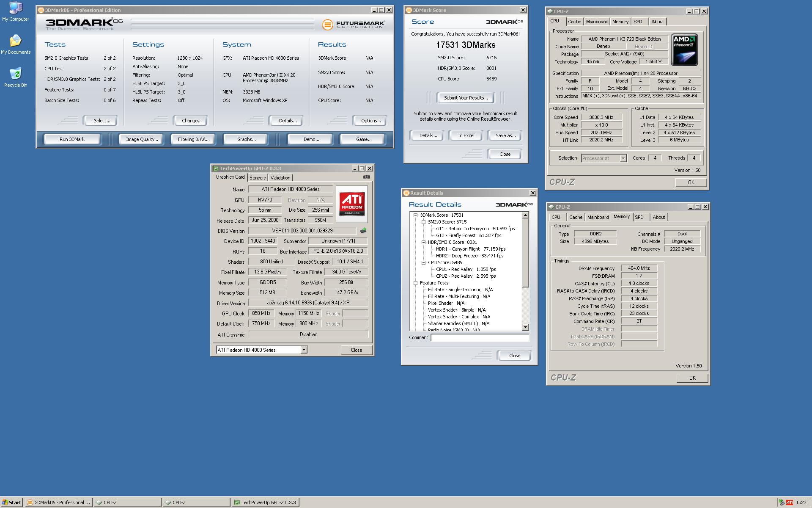Click the GPU-Z BIOS Version field

pos(302,231)
